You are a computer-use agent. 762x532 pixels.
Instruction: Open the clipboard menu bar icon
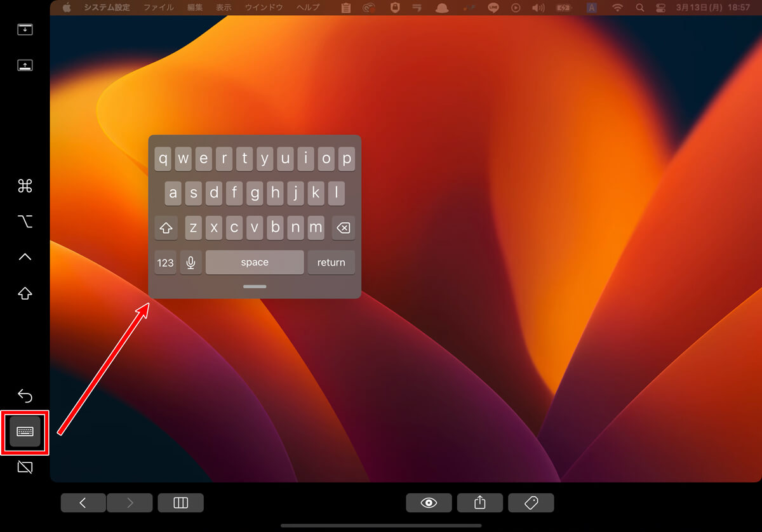click(x=346, y=8)
